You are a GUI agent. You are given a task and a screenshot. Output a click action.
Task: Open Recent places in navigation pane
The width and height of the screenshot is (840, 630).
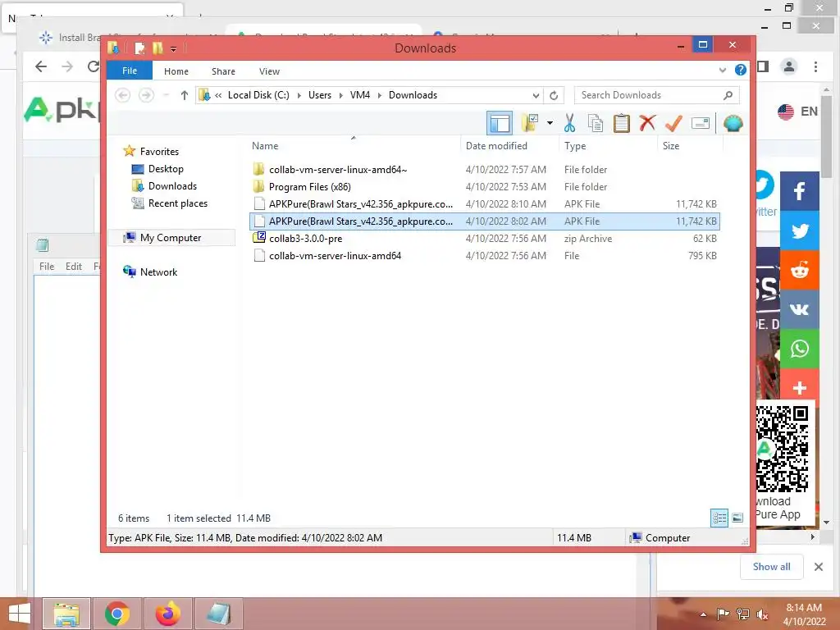[177, 203]
